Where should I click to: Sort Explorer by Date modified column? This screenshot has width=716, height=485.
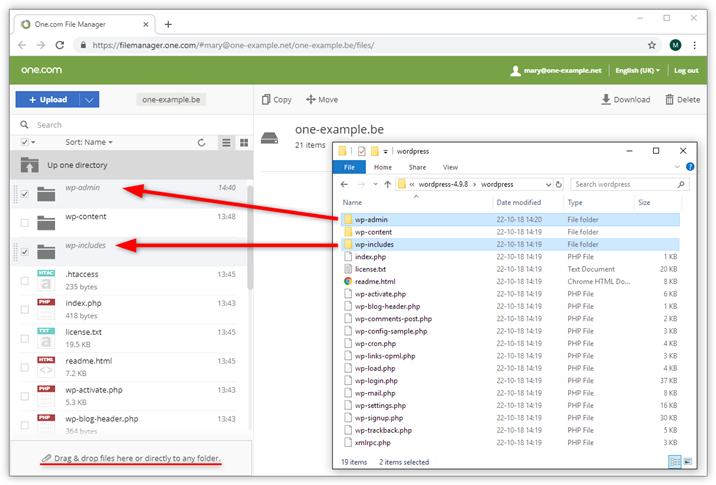click(x=519, y=202)
